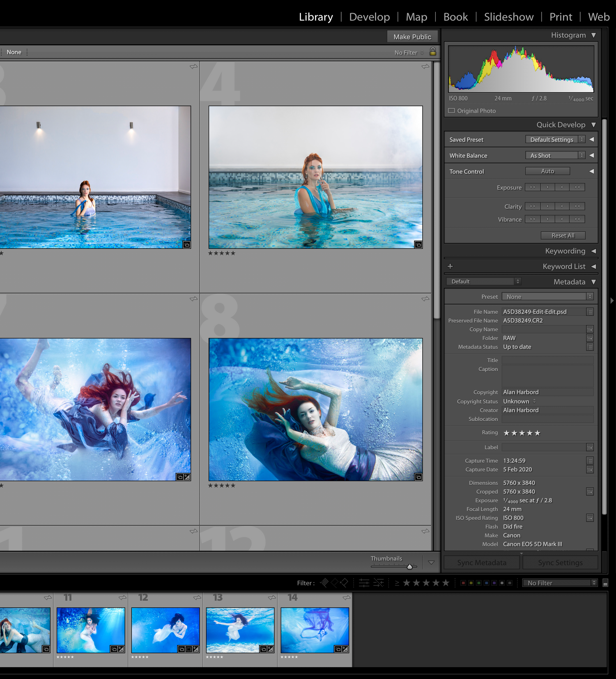Filter by rejected photos flag icon
This screenshot has height=679, width=616.
[x=344, y=582]
